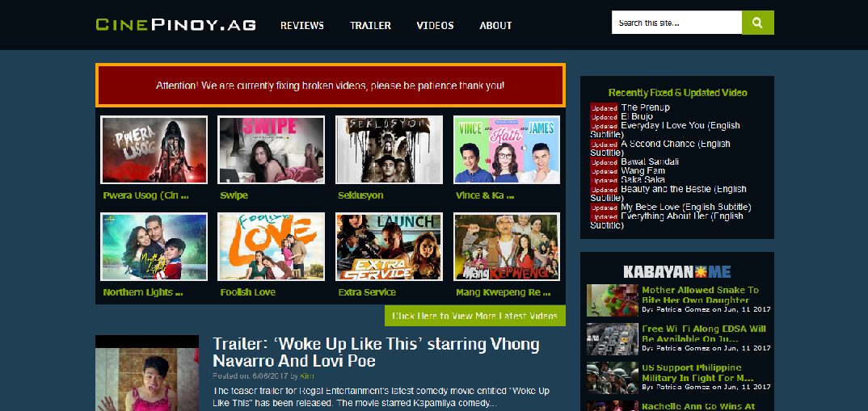The width and height of the screenshot is (868, 411).
Task: Open Everyday I Love You video link
Action: point(665,130)
